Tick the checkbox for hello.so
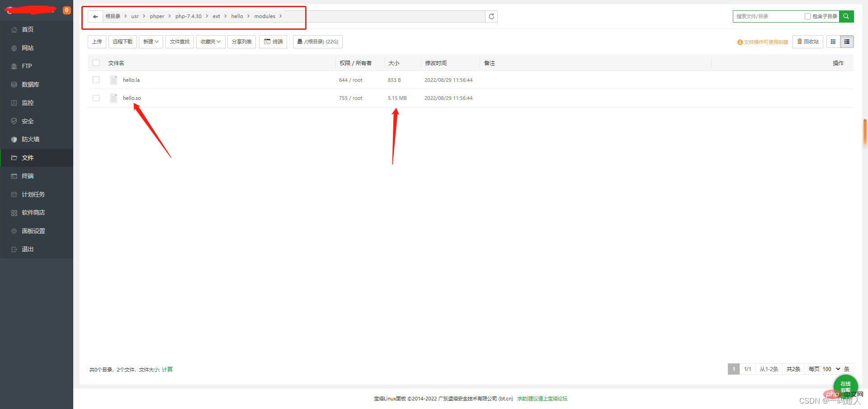868x409 pixels. point(96,98)
